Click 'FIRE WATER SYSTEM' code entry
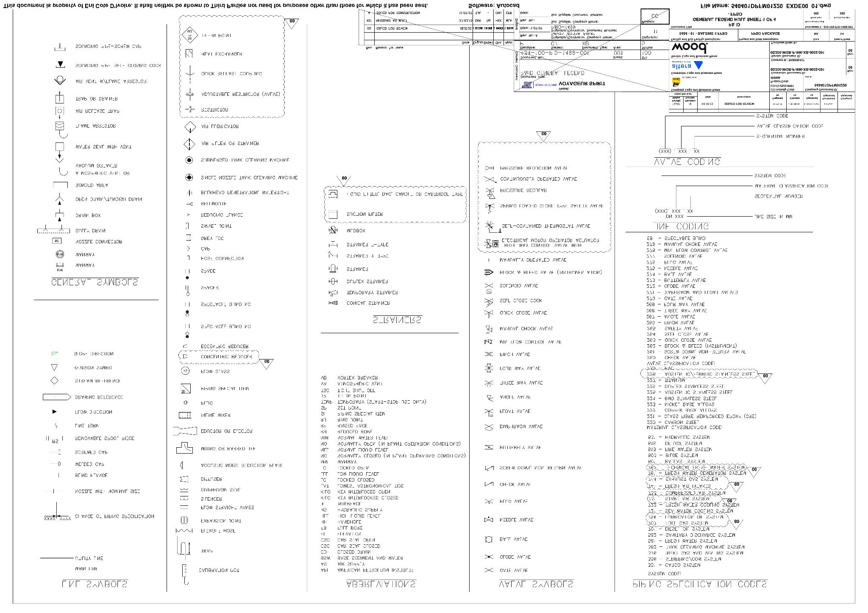Image resolution: width=868 pixels, height=613 pixels. point(680,449)
